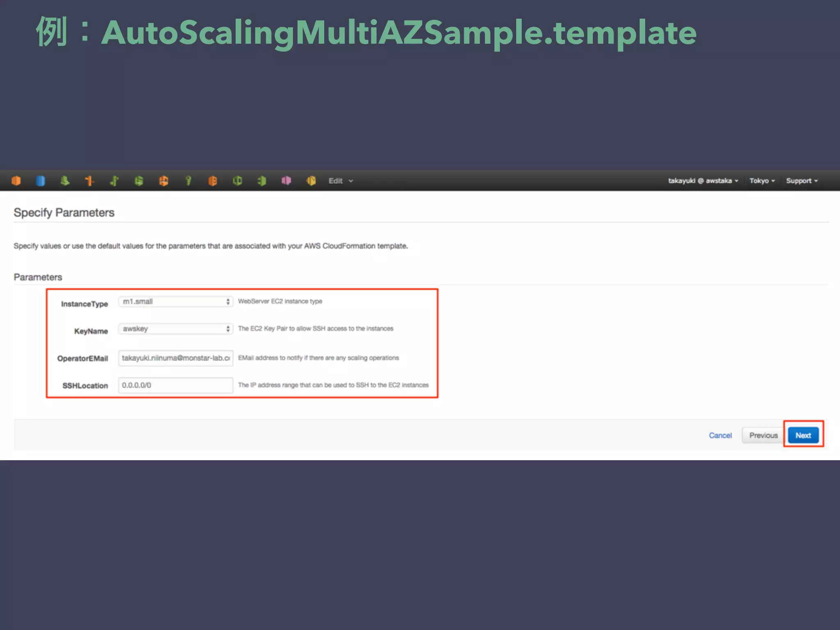Click the 'Specify Parameters' heading
Image resolution: width=840 pixels, height=630 pixels.
[x=64, y=212]
